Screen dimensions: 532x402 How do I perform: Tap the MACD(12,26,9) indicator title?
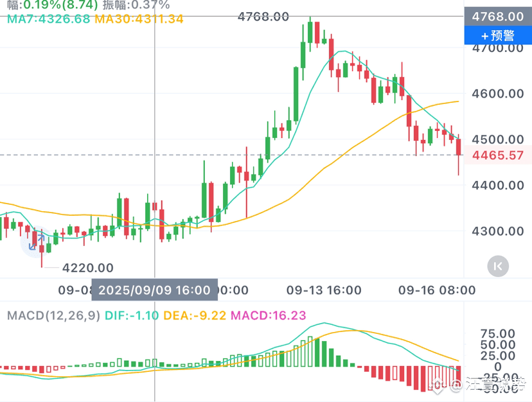(53, 316)
